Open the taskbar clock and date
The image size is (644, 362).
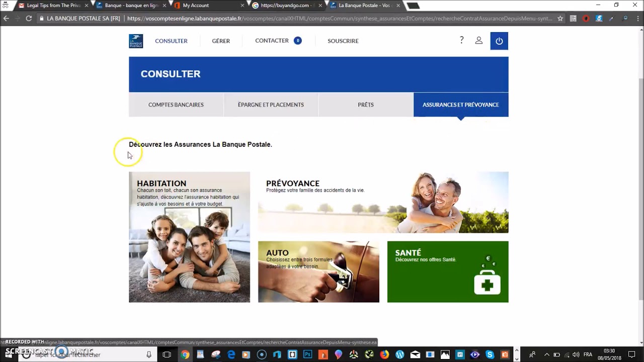609,354
